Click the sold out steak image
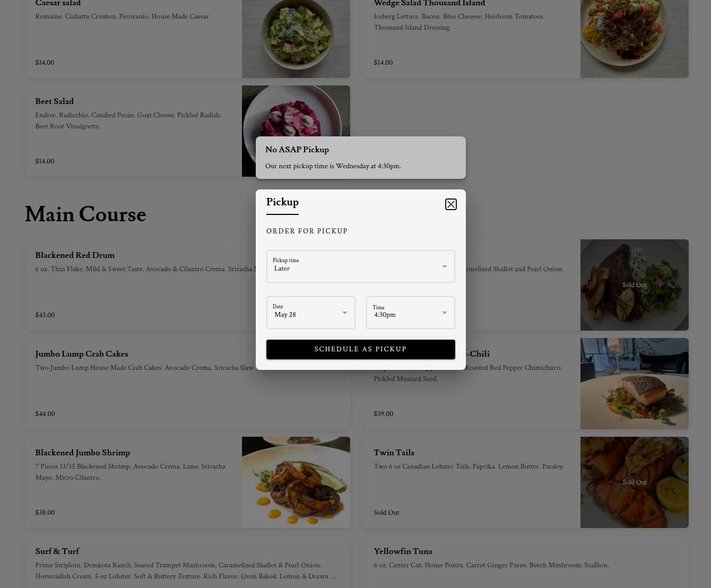The width and height of the screenshot is (711, 588). [634, 285]
